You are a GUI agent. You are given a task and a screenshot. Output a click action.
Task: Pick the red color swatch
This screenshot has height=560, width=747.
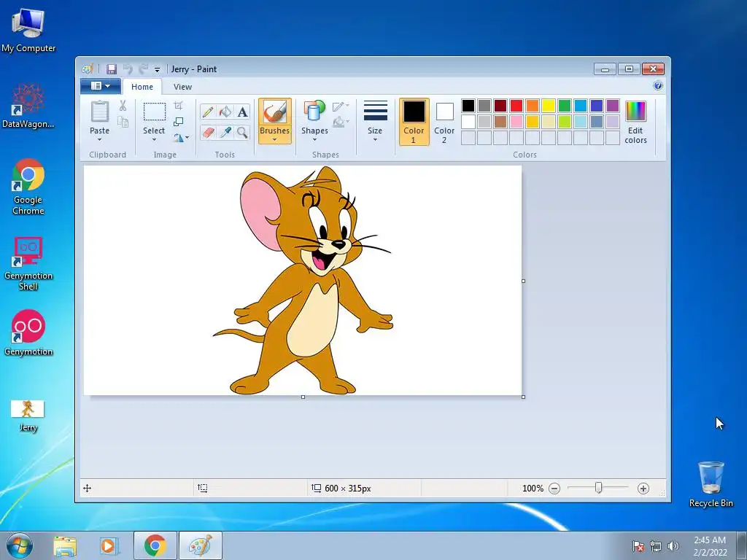coord(516,106)
